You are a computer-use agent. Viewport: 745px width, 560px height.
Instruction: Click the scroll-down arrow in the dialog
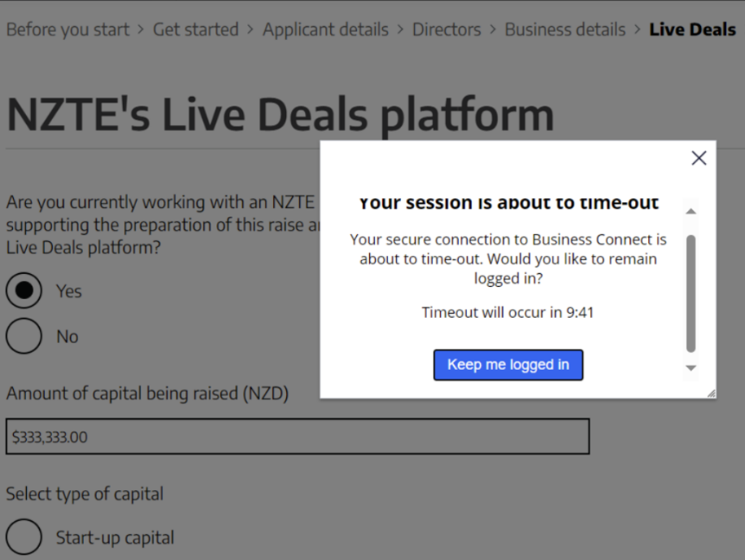coord(691,368)
